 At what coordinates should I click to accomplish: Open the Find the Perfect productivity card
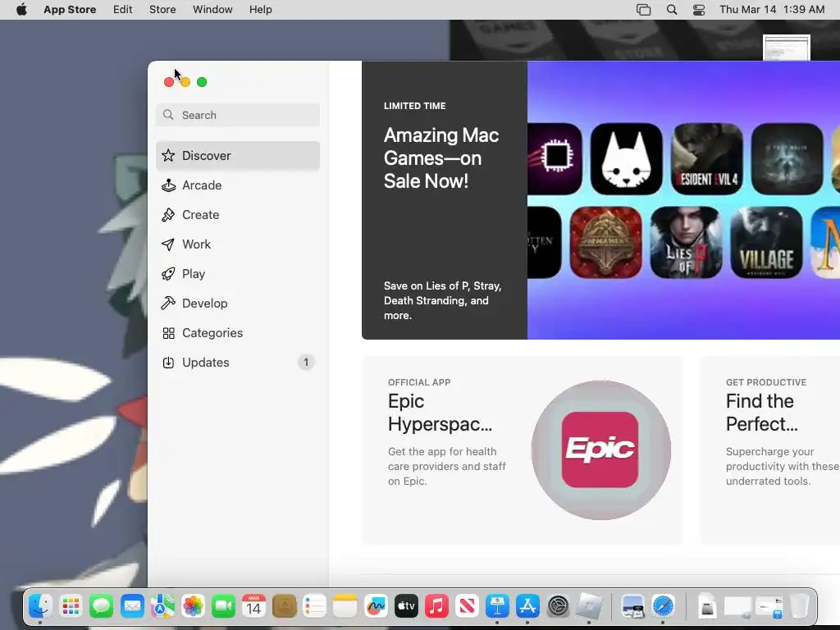point(769,450)
